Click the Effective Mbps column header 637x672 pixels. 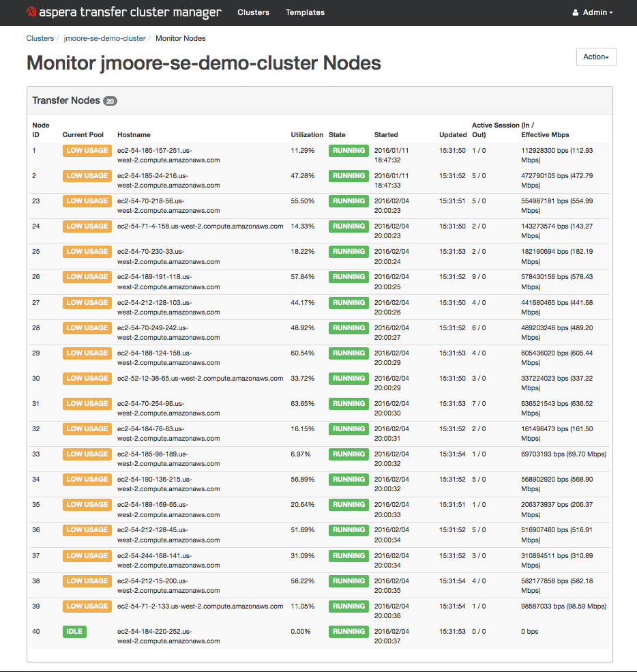(x=545, y=134)
